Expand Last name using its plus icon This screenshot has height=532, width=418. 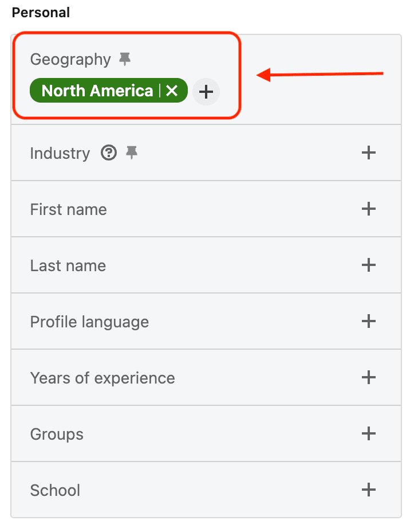369,265
